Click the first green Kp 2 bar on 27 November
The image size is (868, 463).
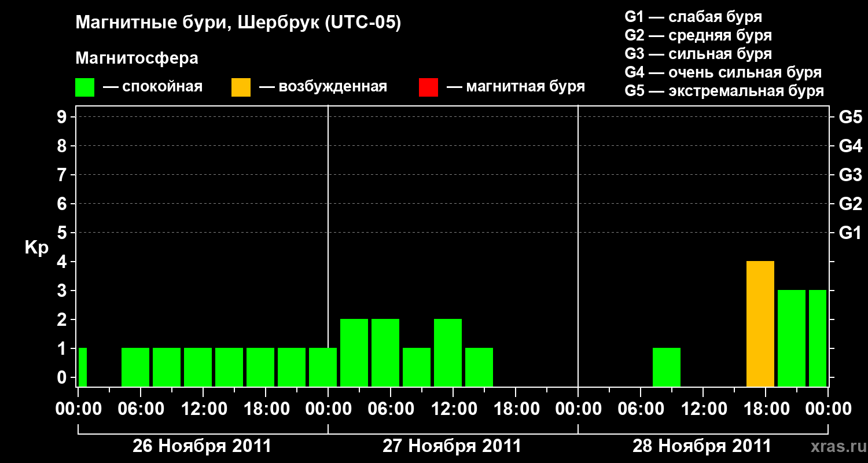[x=354, y=353]
